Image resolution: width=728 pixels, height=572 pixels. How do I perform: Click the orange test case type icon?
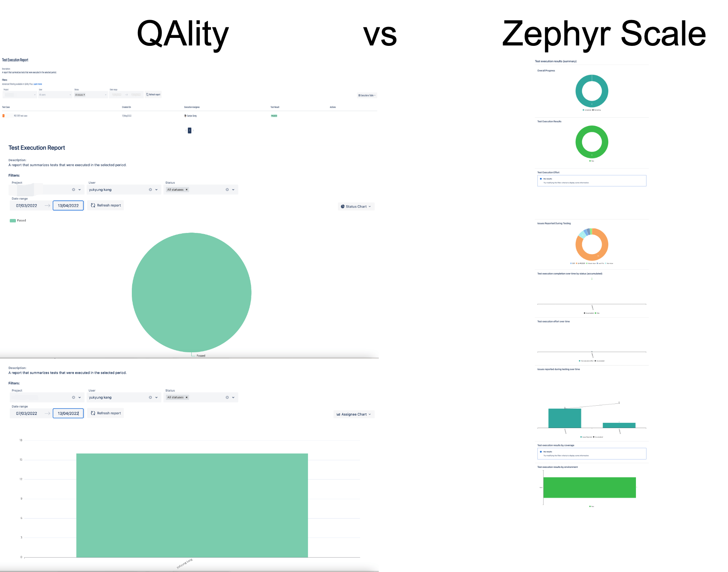point(3,116)
